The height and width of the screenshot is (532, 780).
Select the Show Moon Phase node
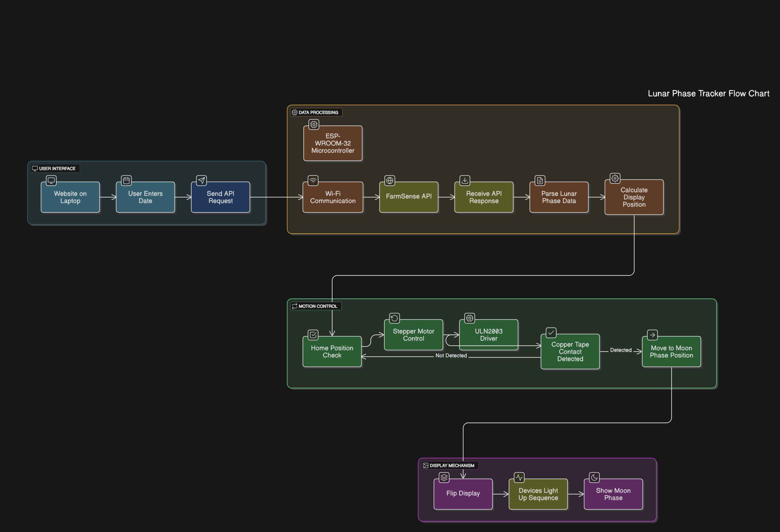coord(614,494)
